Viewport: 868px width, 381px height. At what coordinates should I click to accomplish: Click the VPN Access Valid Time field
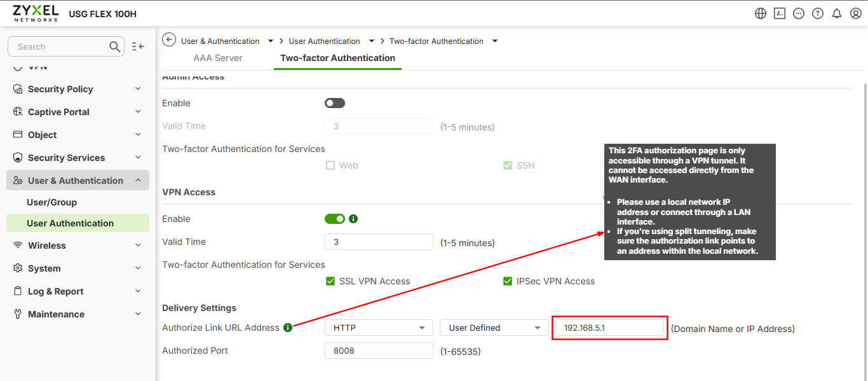point(379,242)
